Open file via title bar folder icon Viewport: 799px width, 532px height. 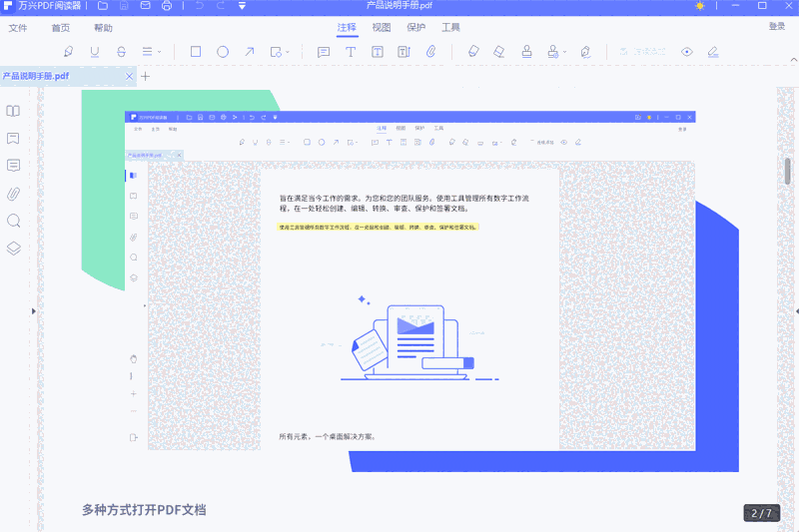[x=103, y=6]
